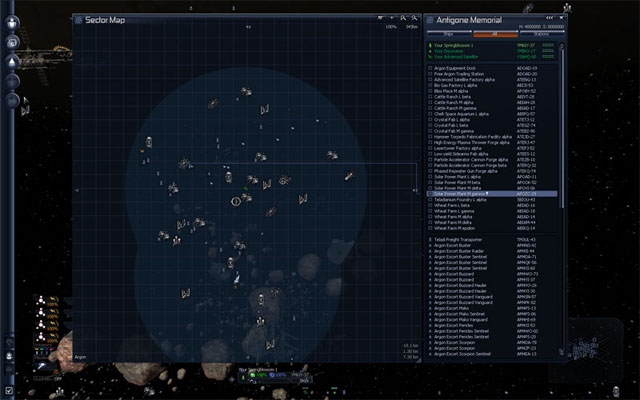Click the object list scrollbar down arrow

pos(562,352)
